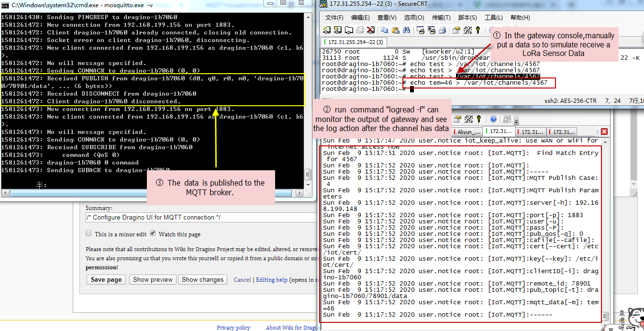Click Cancel link beside Show changes
Screen dimensions: 644x331
coord(243,280)
